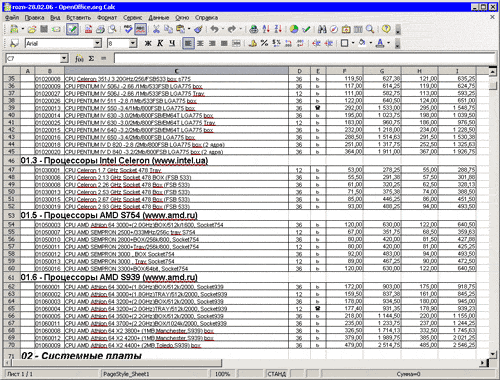Sort ascending A-Z icon
Viewport: 500px width, 380px height.
coord(266,29)
